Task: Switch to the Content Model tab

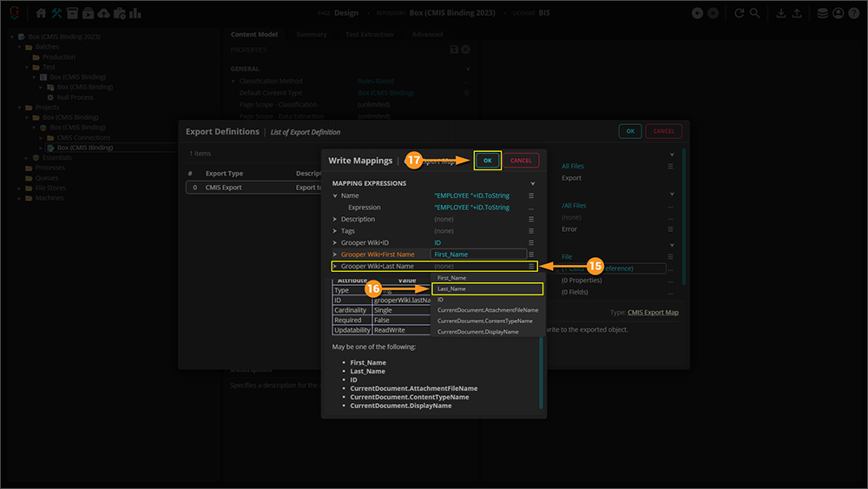Action: (x=254, y=35)
